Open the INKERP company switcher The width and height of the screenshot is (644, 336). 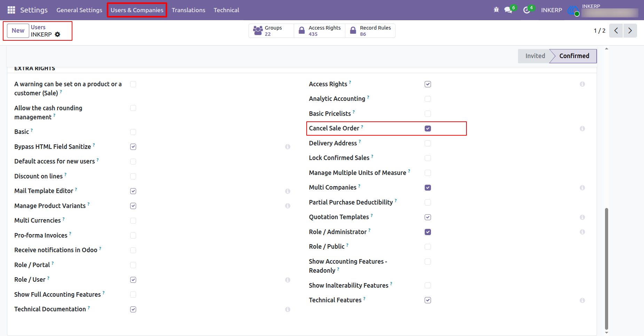551,10
